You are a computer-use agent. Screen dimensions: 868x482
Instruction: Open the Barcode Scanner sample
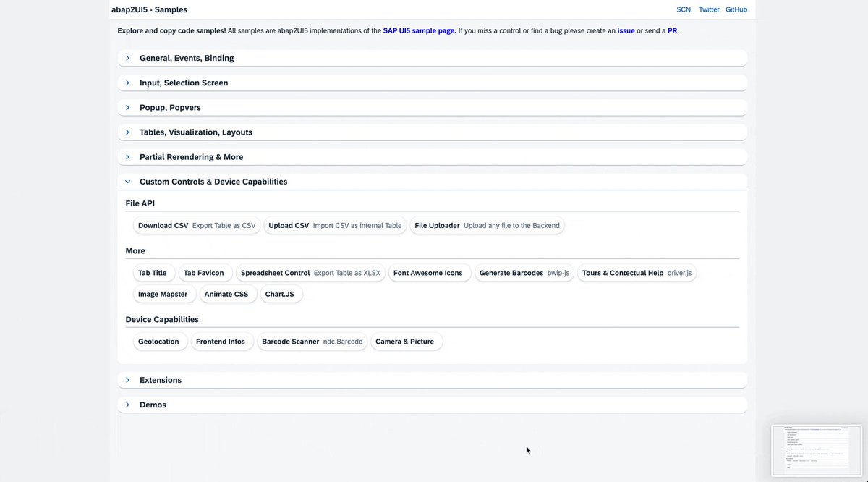312,342
